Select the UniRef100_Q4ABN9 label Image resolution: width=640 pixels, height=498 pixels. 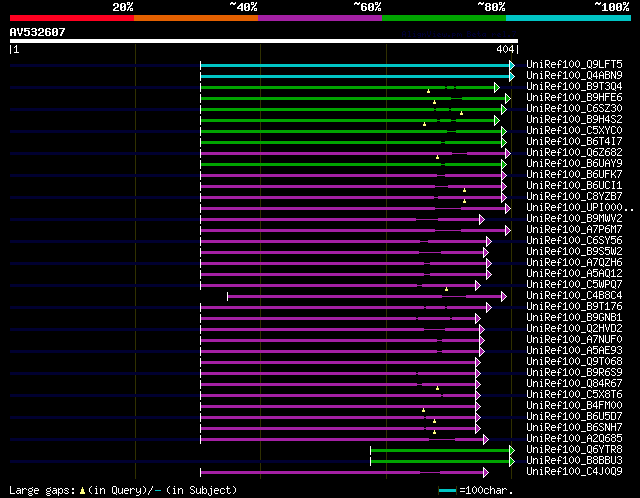click(x=574, y=76)
